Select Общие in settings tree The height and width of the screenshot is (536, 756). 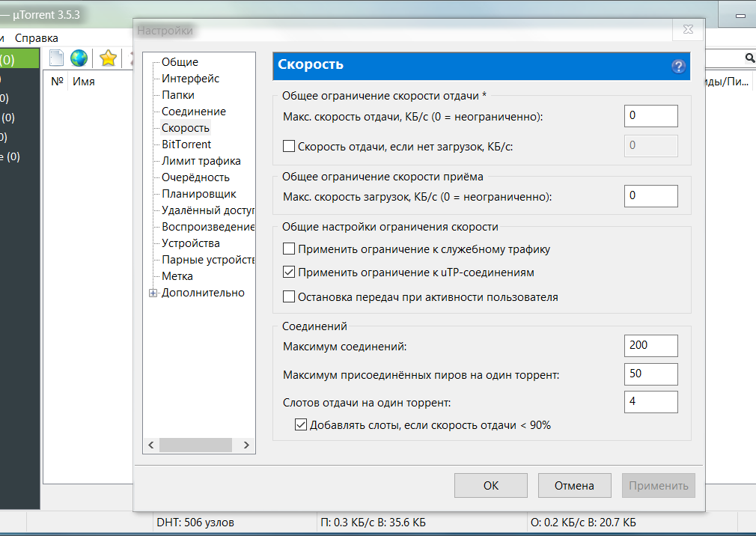point(180,62)
